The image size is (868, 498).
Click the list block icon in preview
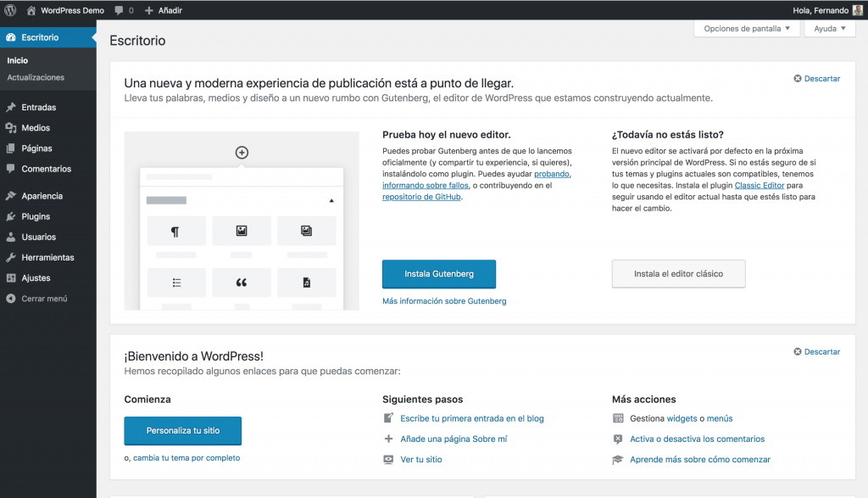(176, 283)
